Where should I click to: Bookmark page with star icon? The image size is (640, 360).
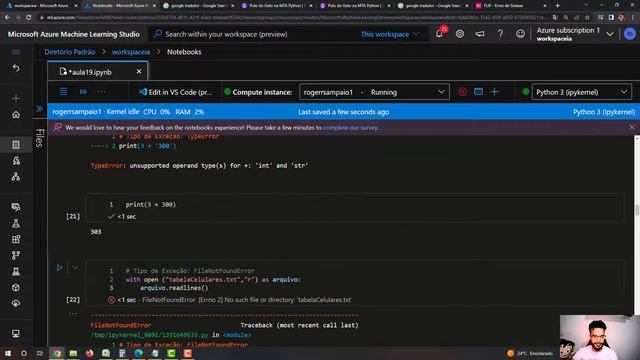point(587,18)
